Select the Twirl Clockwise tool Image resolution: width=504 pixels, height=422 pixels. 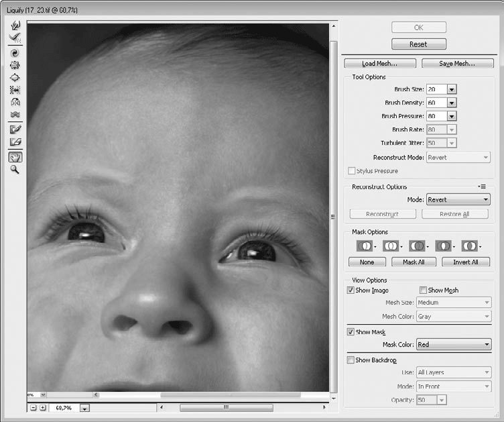coord(15,53)
